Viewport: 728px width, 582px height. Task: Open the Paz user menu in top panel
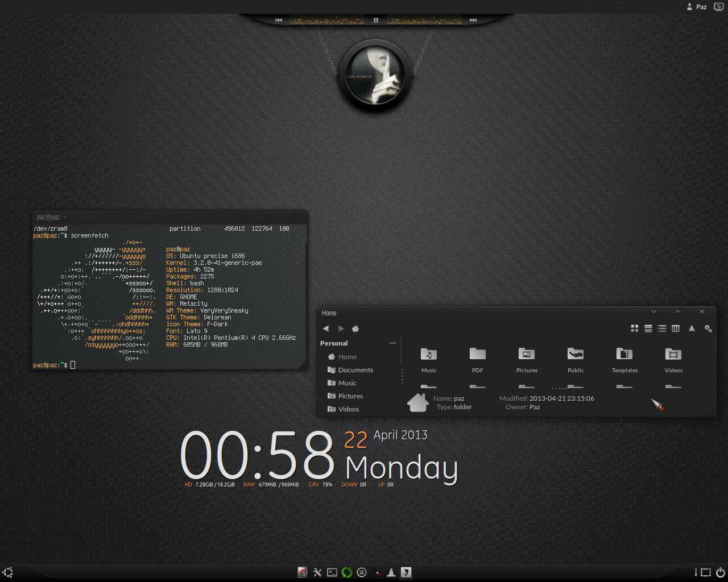[x=697, y=7]
